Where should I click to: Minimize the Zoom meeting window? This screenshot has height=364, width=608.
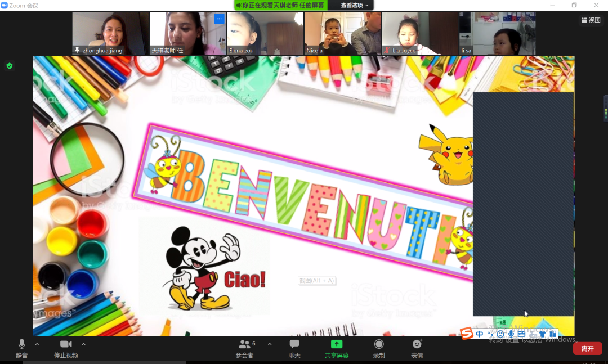553,5
